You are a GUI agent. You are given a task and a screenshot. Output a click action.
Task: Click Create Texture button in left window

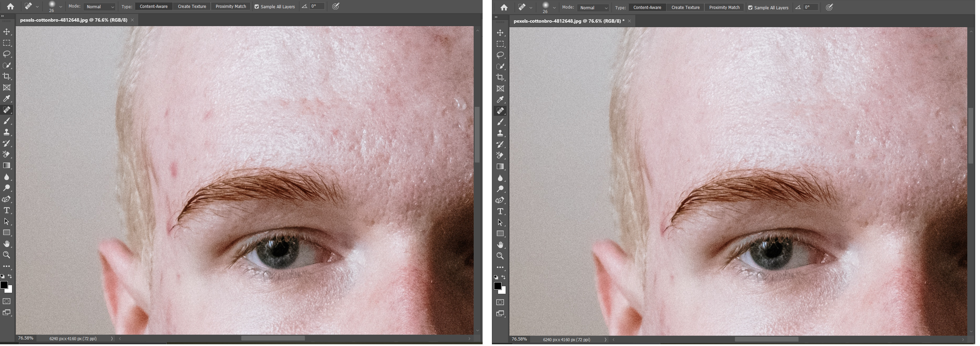tap(192, 7)
